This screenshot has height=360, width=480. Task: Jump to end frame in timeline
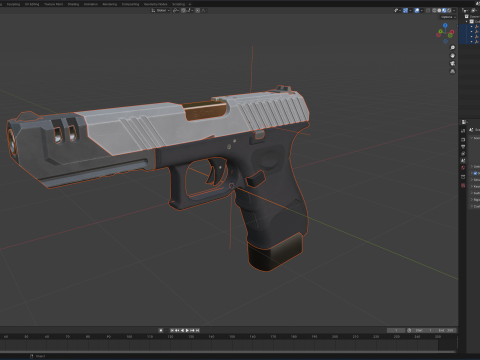point(197,330)
